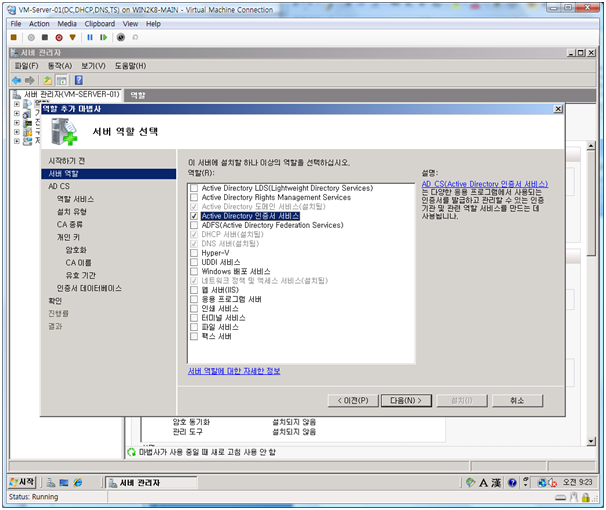Open the File menu of VM Connection
Screen dimensions: 606x510
[16, 24]
